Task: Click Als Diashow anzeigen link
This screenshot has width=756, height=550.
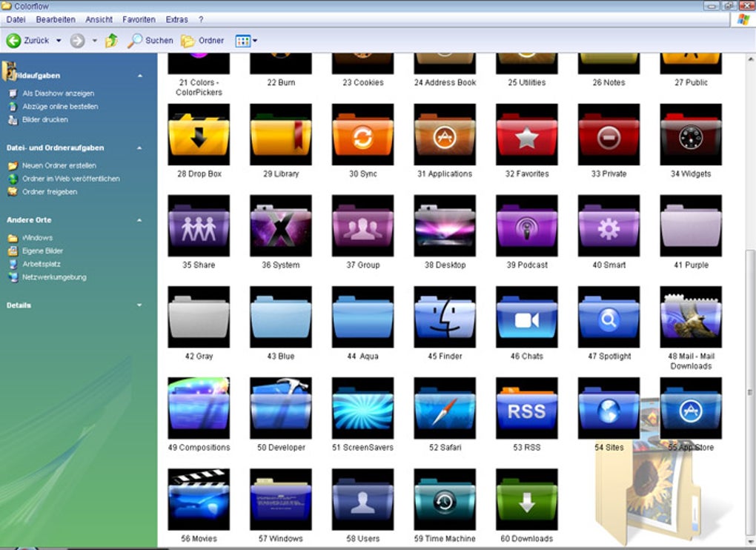Action: [58, 93]
